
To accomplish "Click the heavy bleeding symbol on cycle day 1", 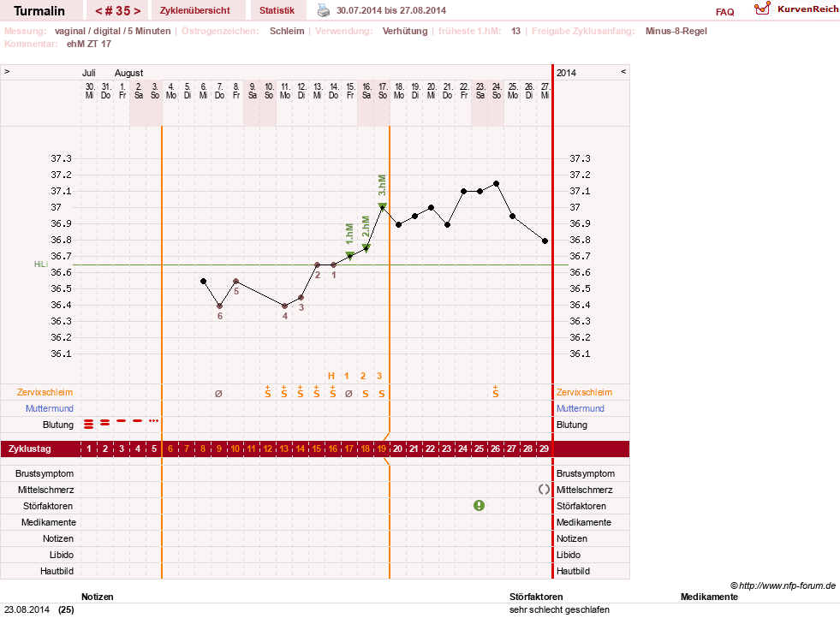I will 88,425.
